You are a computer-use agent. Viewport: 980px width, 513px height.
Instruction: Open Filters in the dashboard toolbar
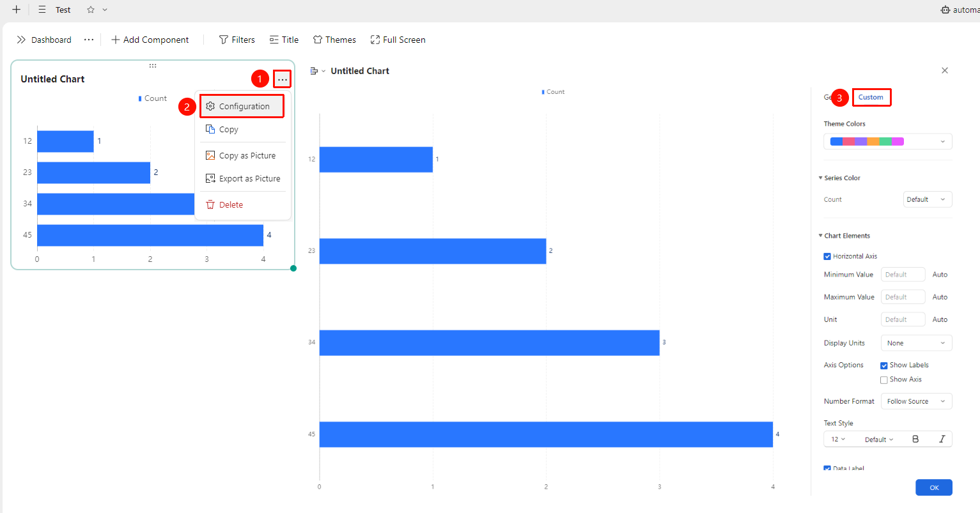click(x=237, y=40)
